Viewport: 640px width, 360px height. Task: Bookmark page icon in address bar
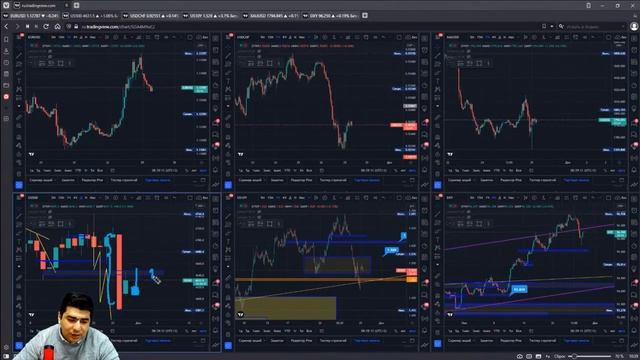click(x=544, y=27)
